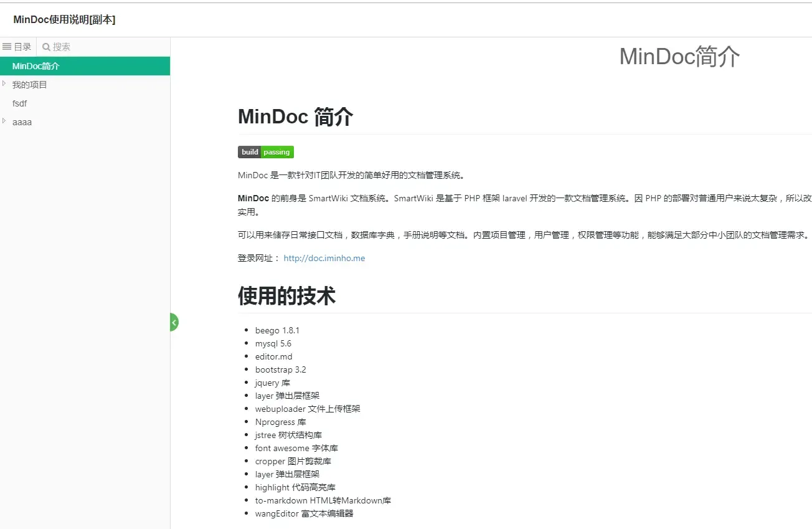Click the bootstrap 3.2 list entry
The image size is (812, 529).
pyautogui.click(x=280, y=369)
